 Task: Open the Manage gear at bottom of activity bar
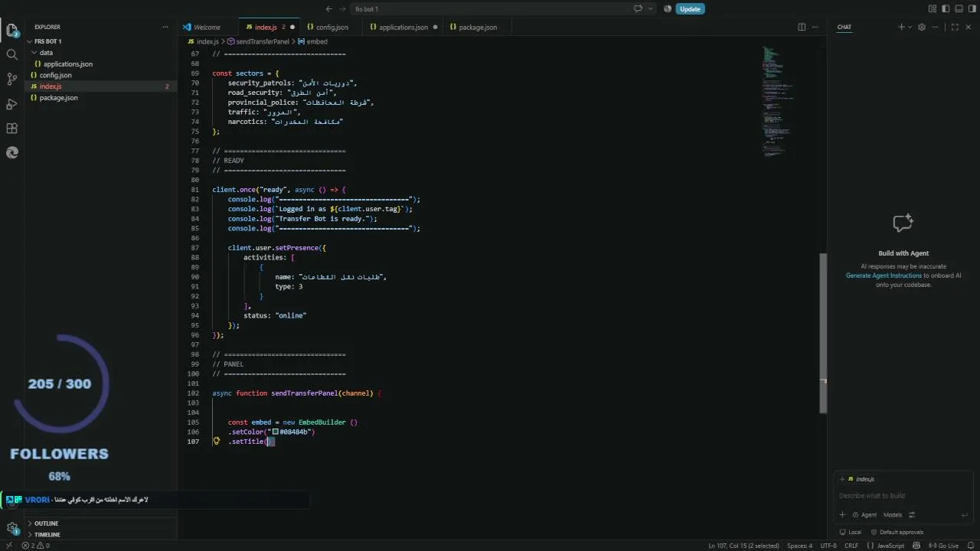pos(12,528)
